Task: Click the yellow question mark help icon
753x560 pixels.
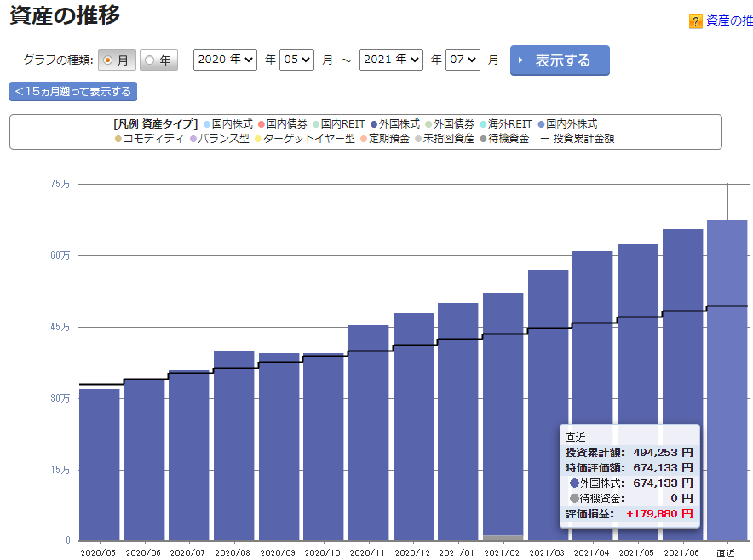Action: click(x=695, y=21)
